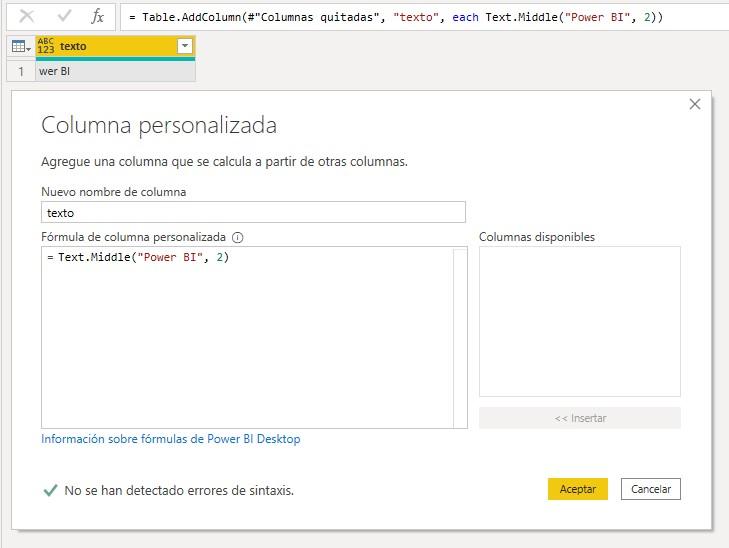This screenshot has width=729, height=548.
Task: Select cell containing wer BI
Action: click(115, 72)
